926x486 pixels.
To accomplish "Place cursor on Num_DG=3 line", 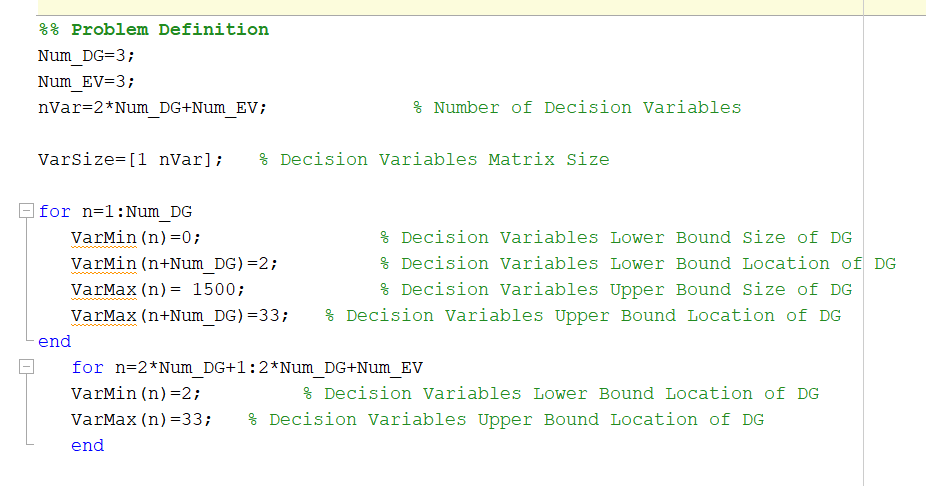I will tap(87, 56).
